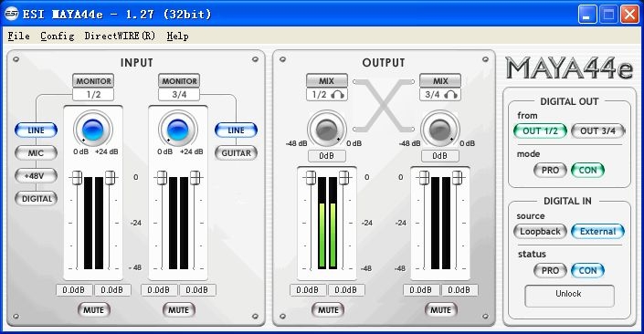Screen dimensions: 644x334
Task: Select DIGITAL input for channel 1/2
Action: click(x=37, y=199)
